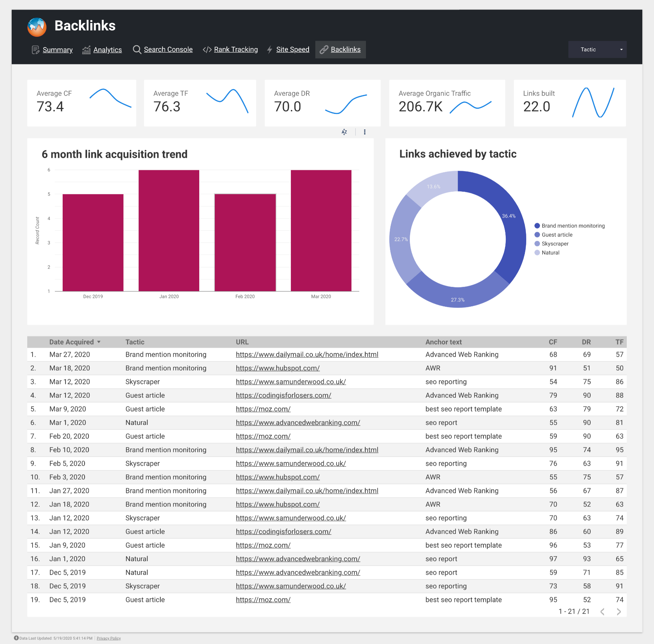Click the Summary document icon

point(35,50)
